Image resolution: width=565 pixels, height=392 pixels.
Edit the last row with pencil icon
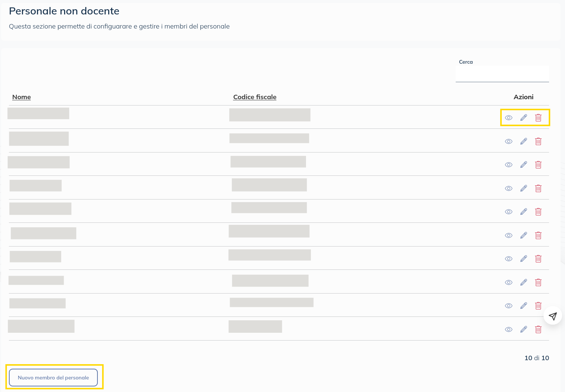click(x=524, y=329)
